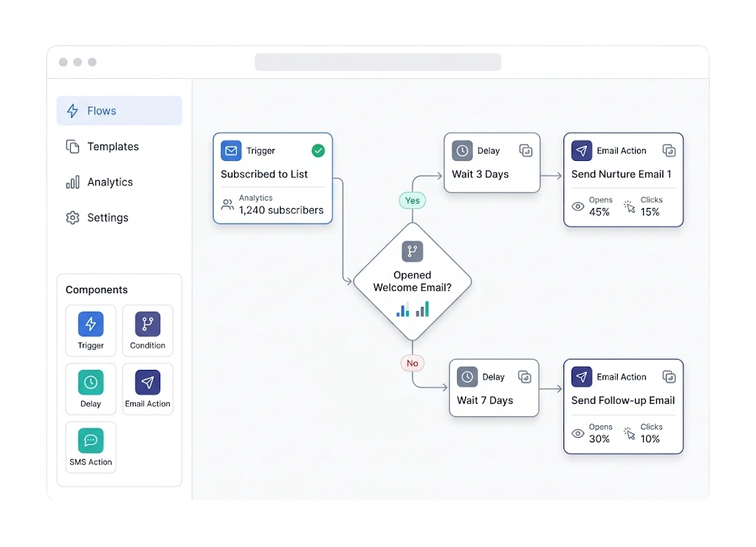Open the Flows section in sidebar
This screenshot has height=547, width=756.
click(x=119, y=111)
